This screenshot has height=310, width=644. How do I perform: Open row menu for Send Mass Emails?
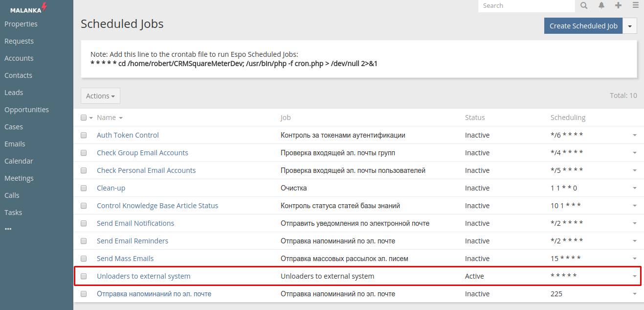(634, 259)
